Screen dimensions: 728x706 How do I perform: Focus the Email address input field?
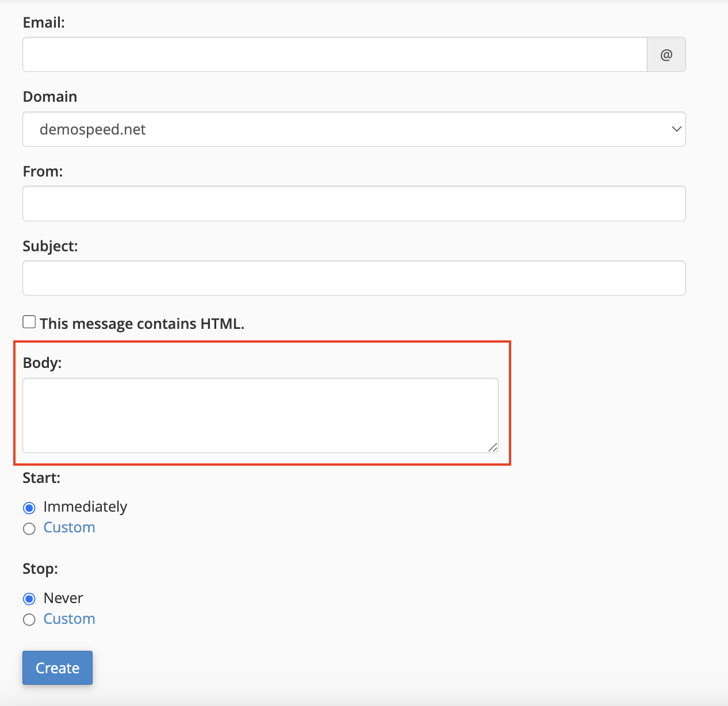tap(335, 55)
